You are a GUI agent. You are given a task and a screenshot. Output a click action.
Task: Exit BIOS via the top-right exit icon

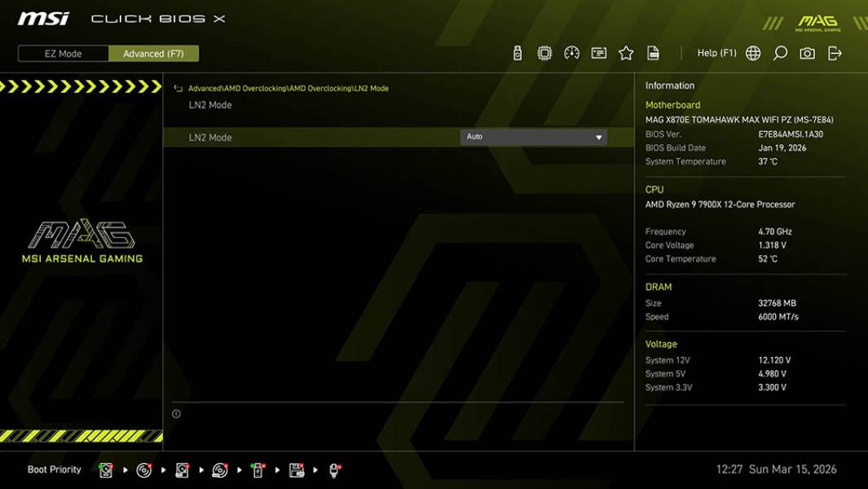(832, 52)
